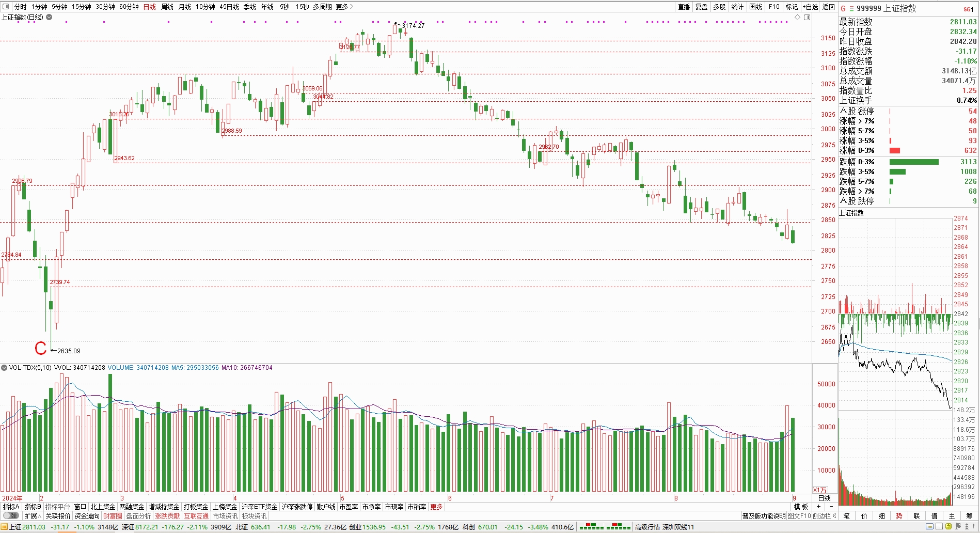Viewport: 980px width, 533px height.
Task: Click the yellow coin icon in status bar
Action: [x=949, y=527]
